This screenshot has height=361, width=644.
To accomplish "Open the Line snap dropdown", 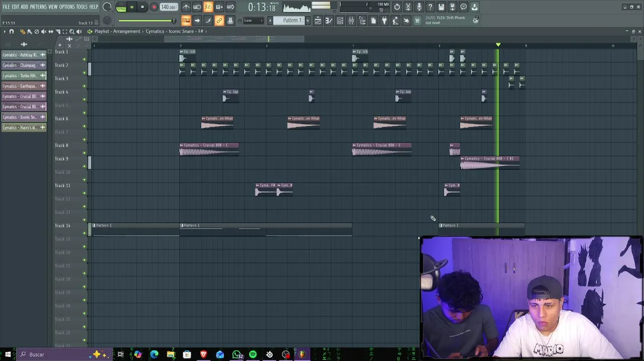I will (253, 21).
